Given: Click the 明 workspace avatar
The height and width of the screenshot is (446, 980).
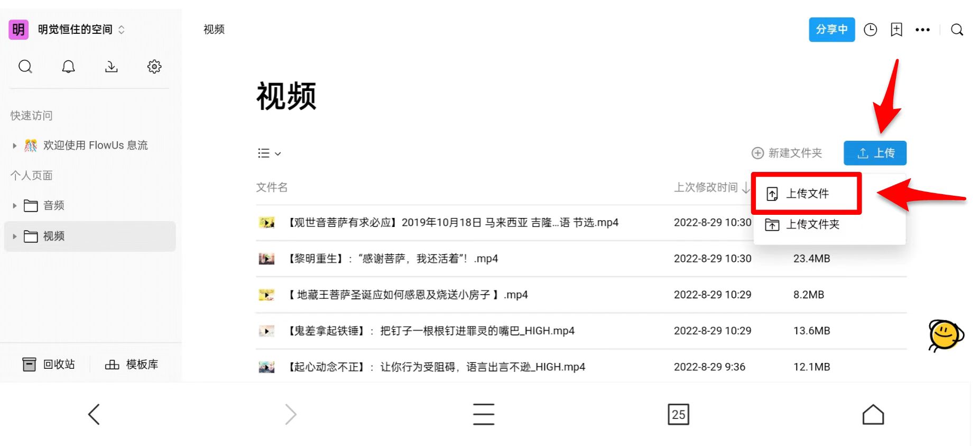Looking at the screenshot, I should point(19,29).
